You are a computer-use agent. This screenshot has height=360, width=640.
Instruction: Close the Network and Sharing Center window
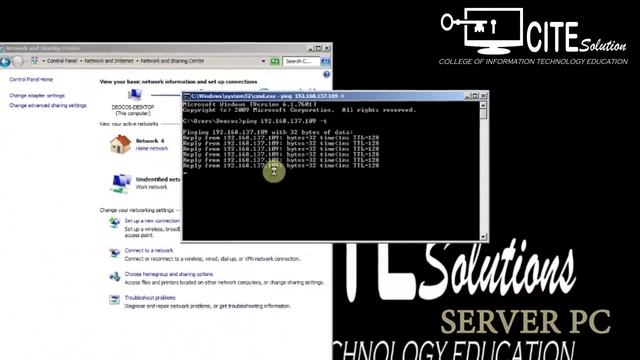327,48
